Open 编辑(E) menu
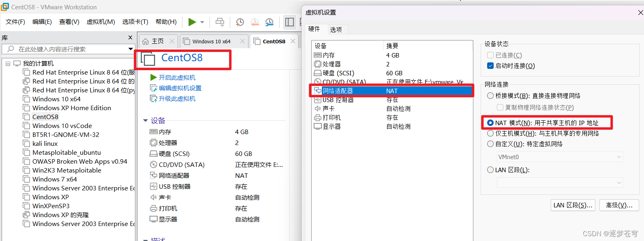644x241 pixels. 42,22
